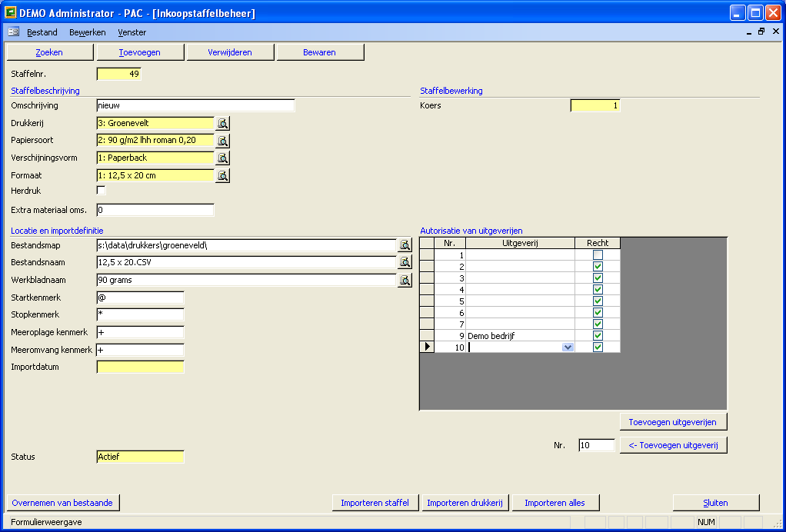This screenshot has height=532, width=786.
Task: Click the form icon left of Bestand menu
Action: click(x=14, y=32)
